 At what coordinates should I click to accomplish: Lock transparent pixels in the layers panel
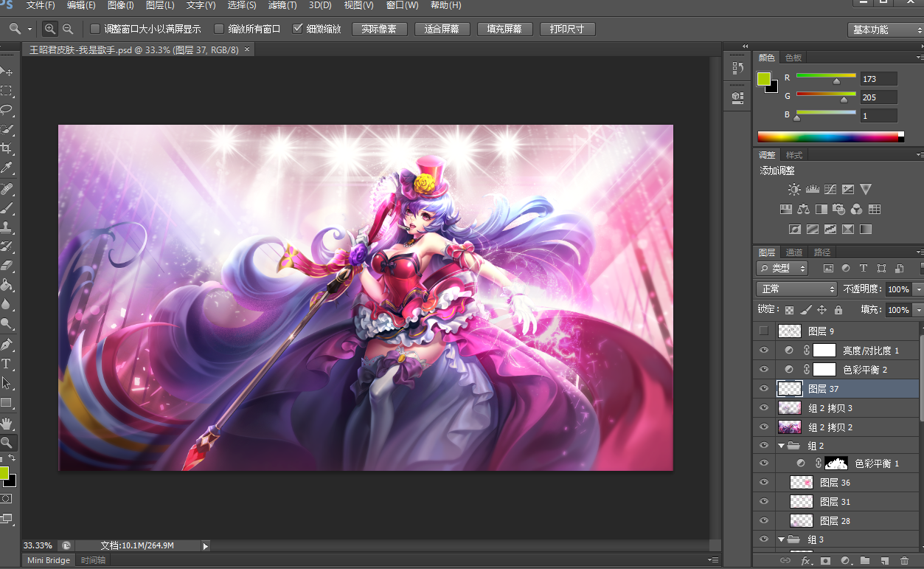790,311
